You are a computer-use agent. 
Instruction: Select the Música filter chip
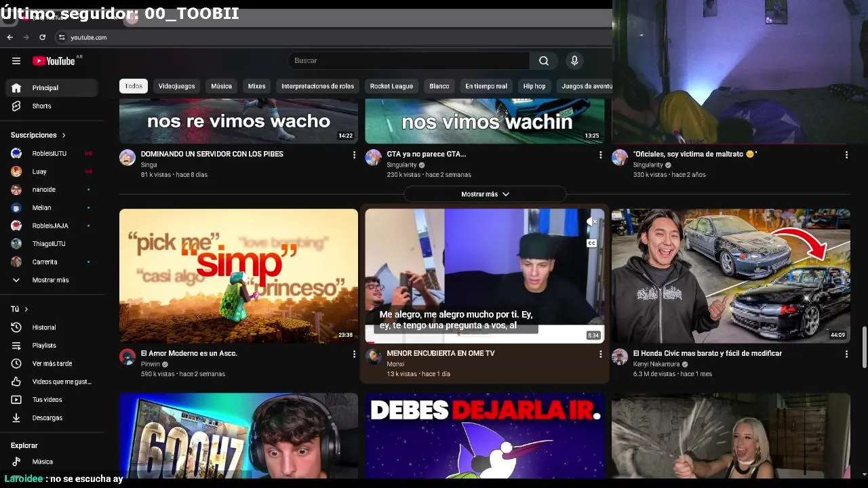[x=221, y=86]
